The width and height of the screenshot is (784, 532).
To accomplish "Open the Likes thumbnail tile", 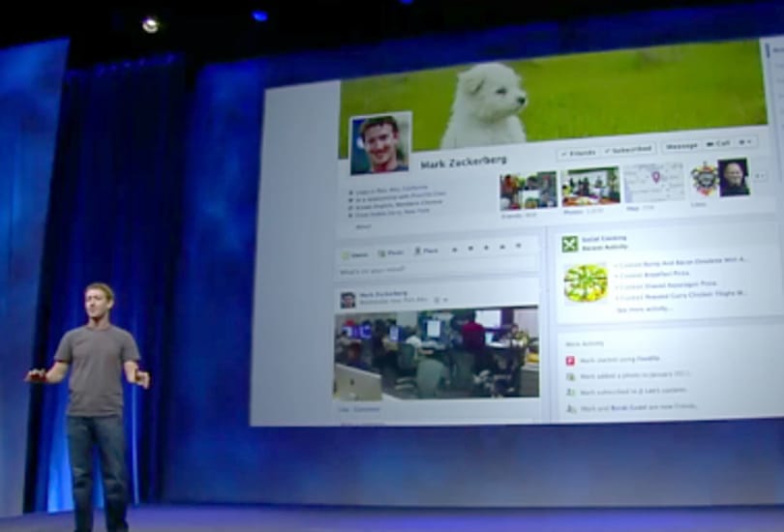I will (x=719, y=179).
